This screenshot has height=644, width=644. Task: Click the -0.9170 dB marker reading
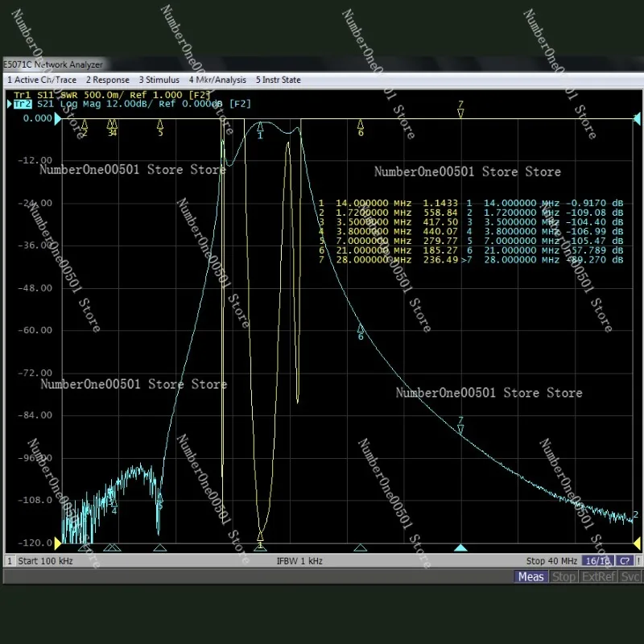(x=594, y=203)
